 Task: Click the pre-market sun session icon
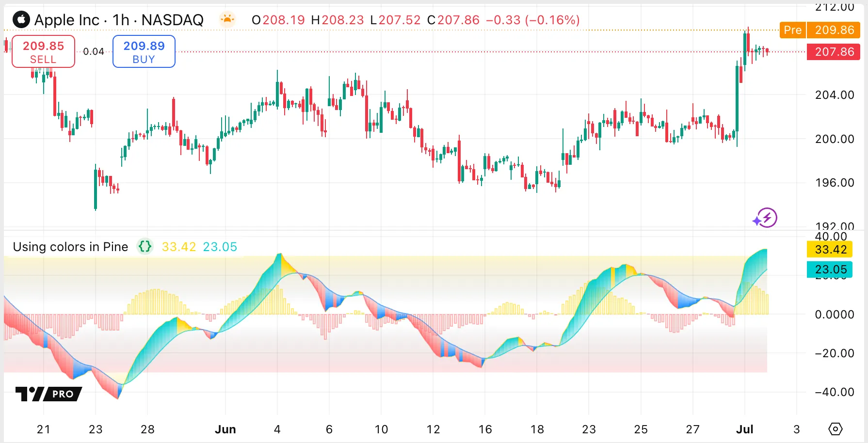[x=227, y=19]
